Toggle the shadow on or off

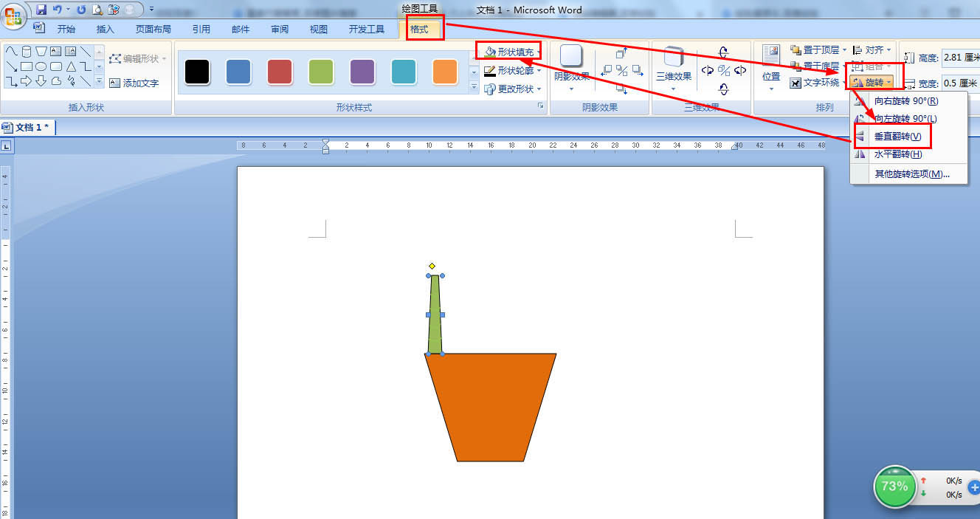click(622, 70)
